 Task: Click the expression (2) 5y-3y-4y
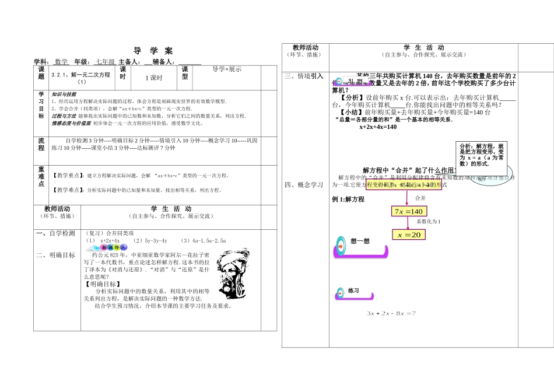150,241
